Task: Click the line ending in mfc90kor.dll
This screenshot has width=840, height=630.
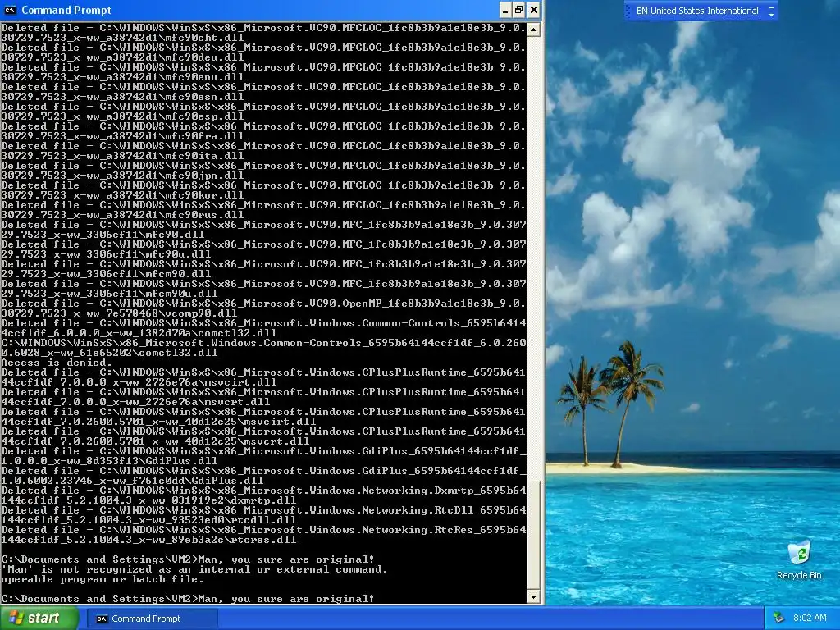Action: click(122, 195)
